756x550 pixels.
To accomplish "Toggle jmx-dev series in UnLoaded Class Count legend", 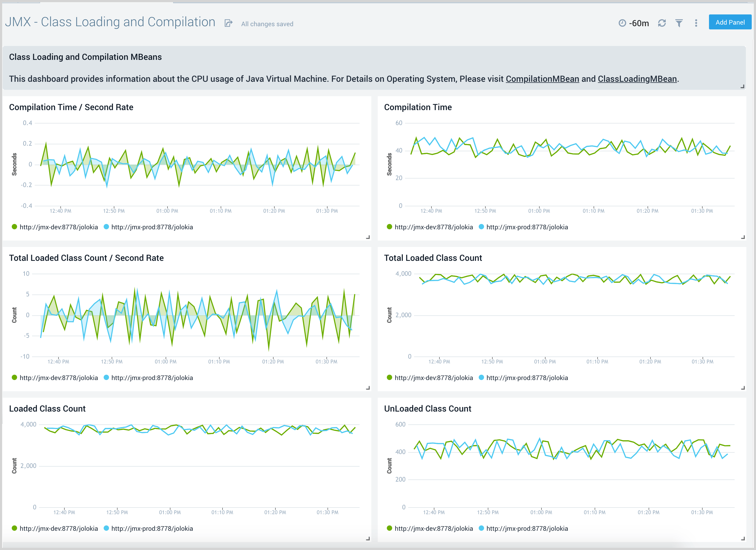I will pyautogui.click(x=433, y=528).
